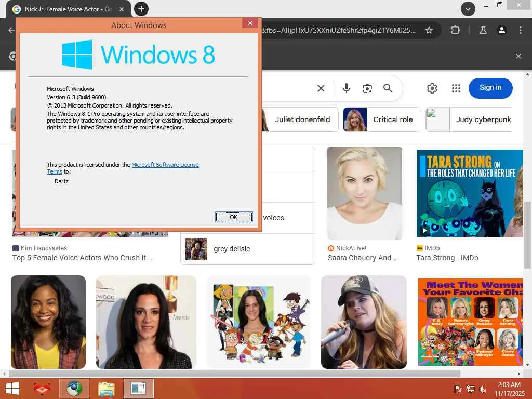
Task: Click the NickALive! source label
Action: (x=351, y=248)
